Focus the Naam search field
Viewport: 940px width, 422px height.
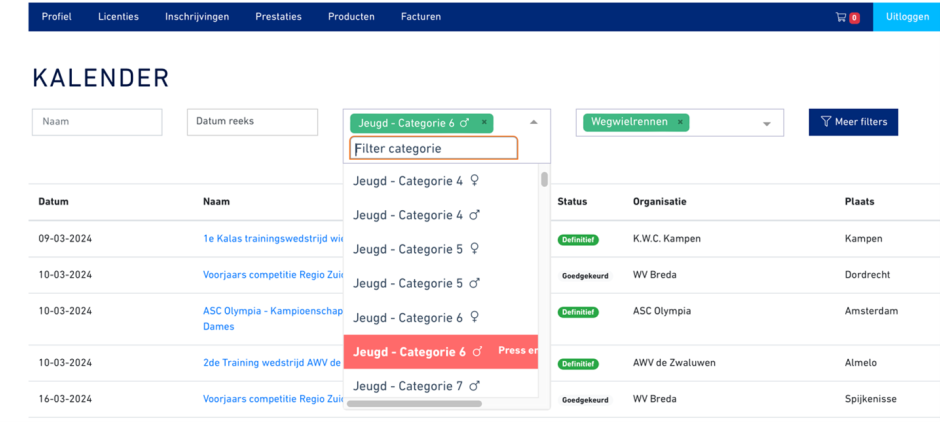(97, 122)
